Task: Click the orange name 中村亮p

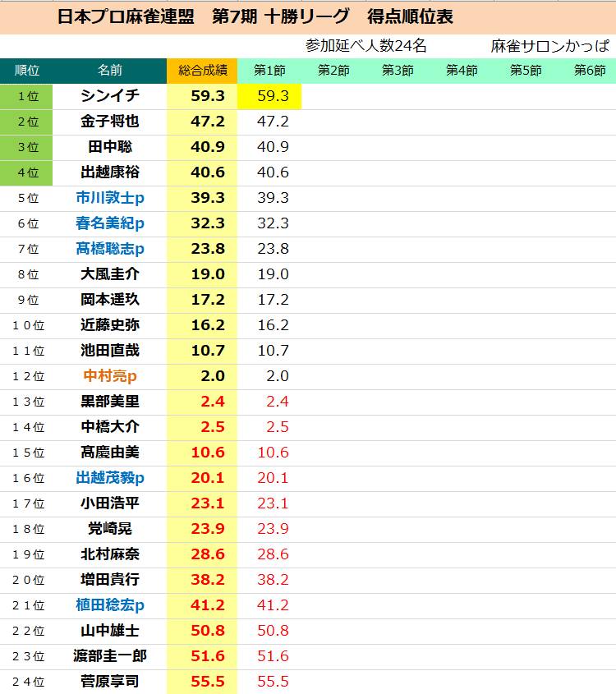Action: click(110, 376)
